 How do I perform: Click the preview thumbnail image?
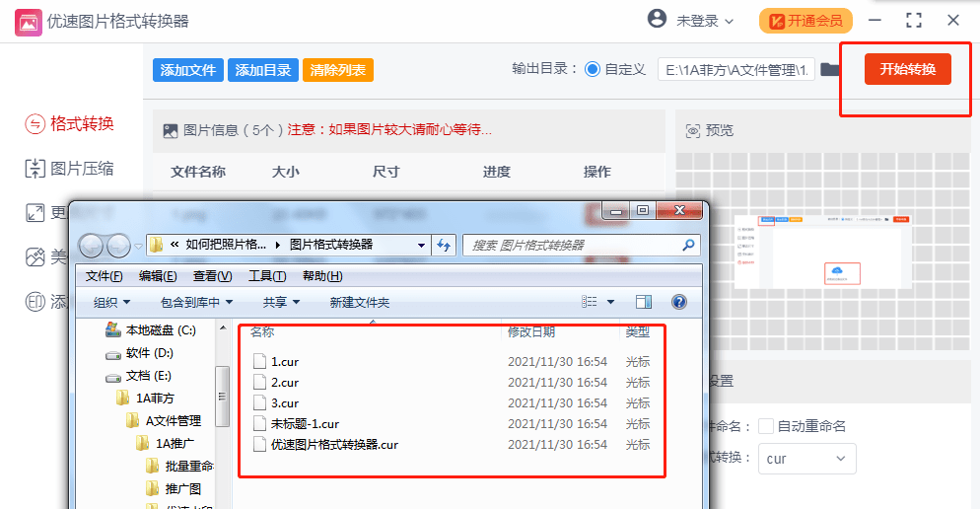pyautogui.click(x=822, y=252)
